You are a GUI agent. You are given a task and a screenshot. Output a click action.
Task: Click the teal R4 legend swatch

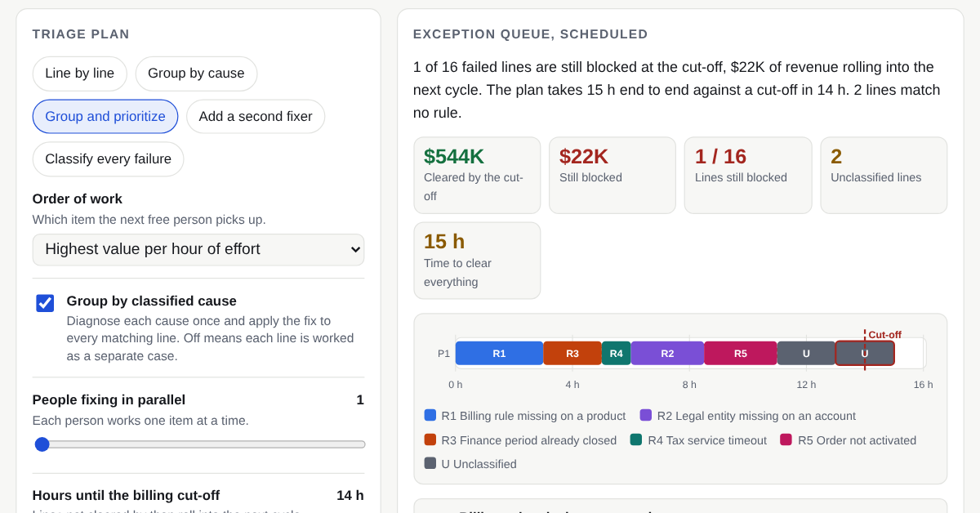click(x=636, y=439)
